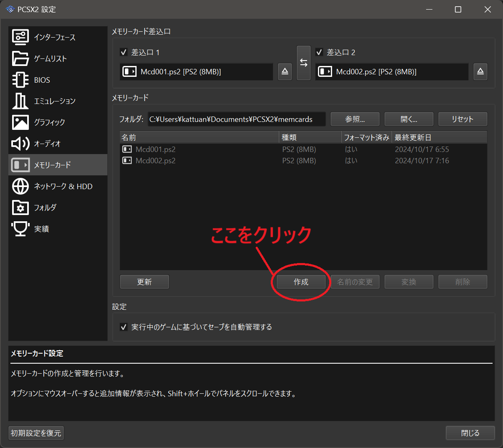Click the Interface sidebar icon
The height and width of the screenshot is (448, 503).
point(20,37)
